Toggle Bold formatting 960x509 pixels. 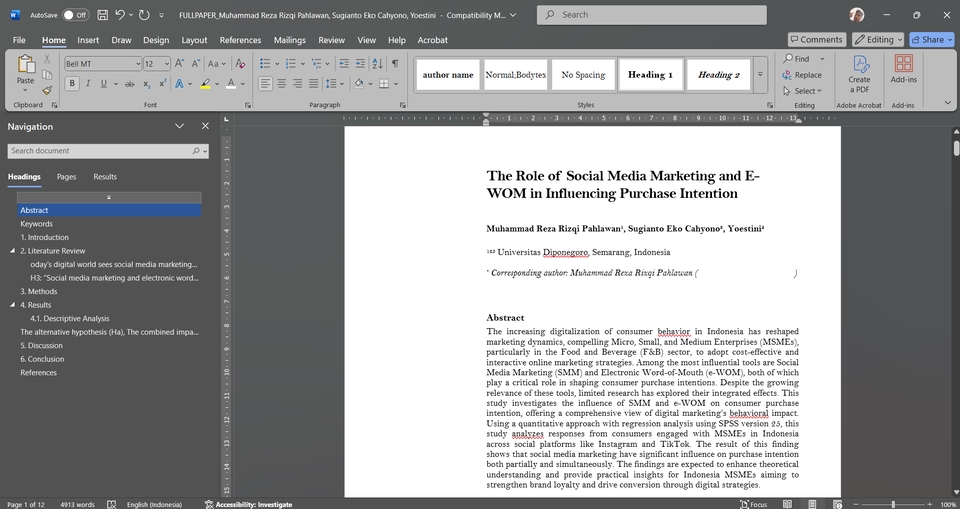pos(72,84)
